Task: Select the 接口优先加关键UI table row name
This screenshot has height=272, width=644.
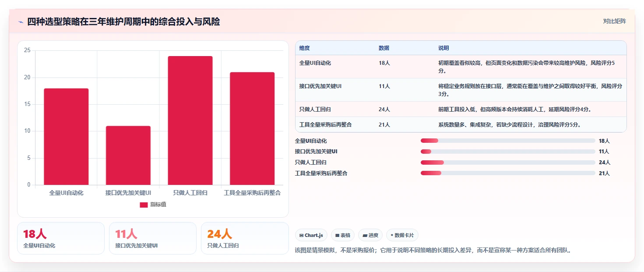Action: point(320,86)
